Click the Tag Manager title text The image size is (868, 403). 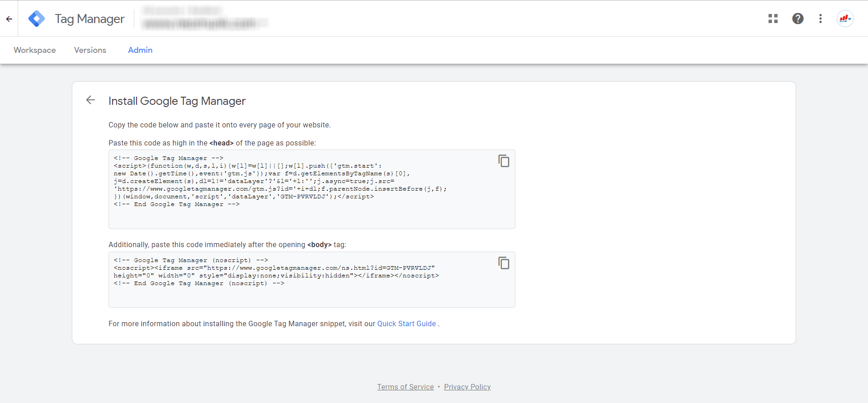pyautogui.click(x=90, y=19)
